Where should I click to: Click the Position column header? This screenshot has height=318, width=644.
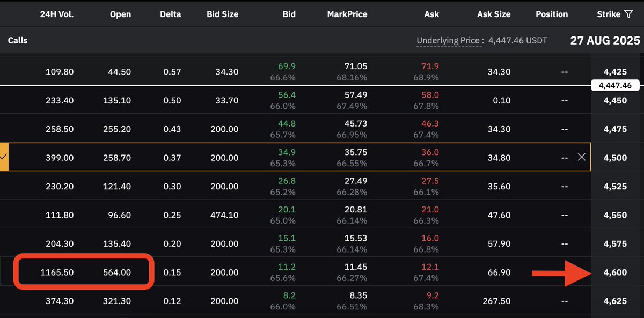click(552, 14)
